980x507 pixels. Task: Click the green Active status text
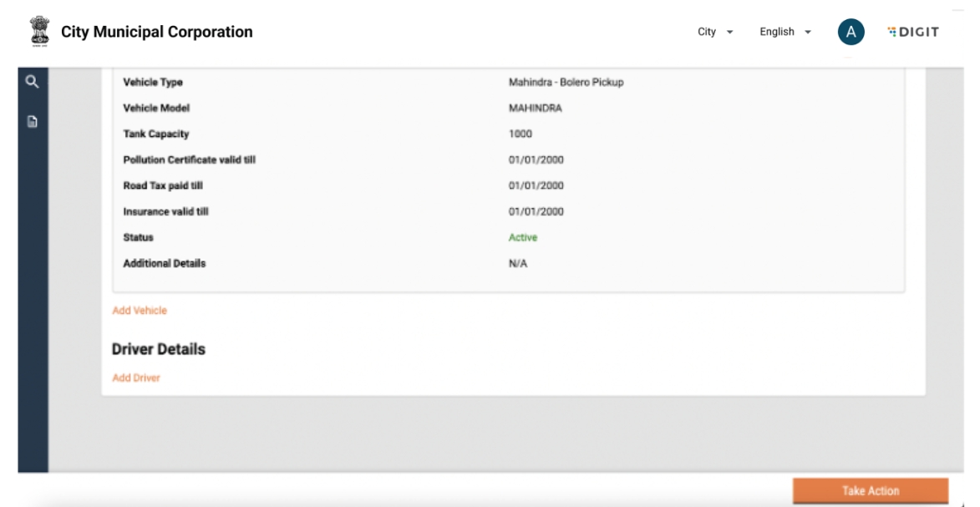coord(523,238)
